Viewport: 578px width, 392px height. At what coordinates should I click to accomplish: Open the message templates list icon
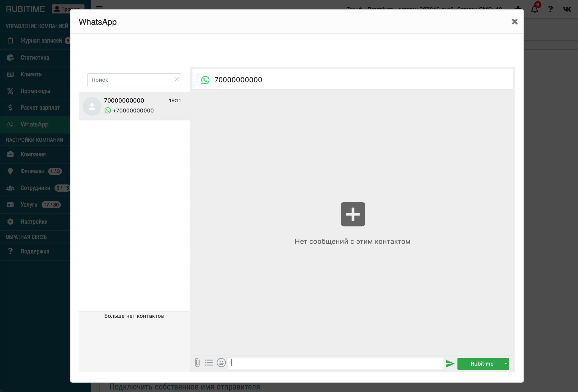click(x=209, y=363)
